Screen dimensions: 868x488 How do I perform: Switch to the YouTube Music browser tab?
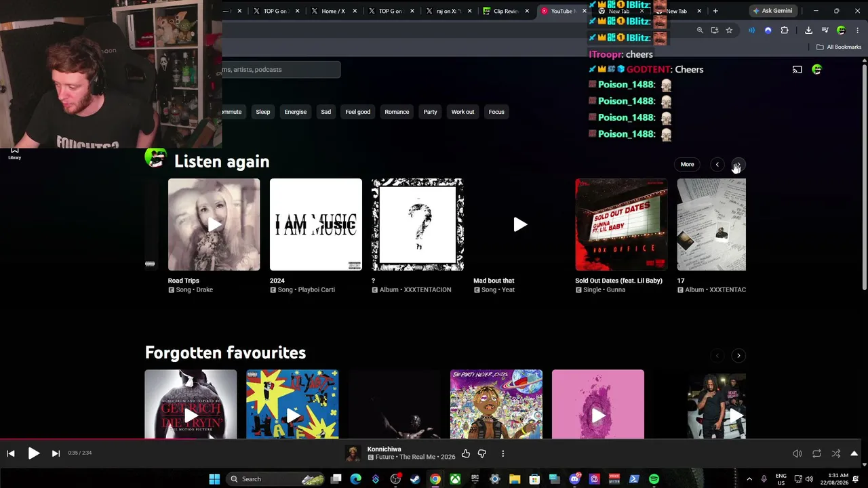563,11
